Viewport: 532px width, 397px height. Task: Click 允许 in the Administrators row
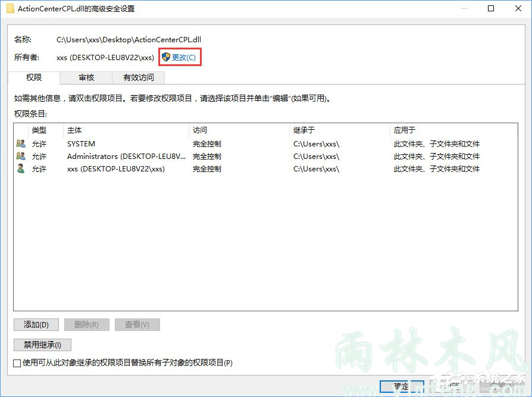(39, 157)
